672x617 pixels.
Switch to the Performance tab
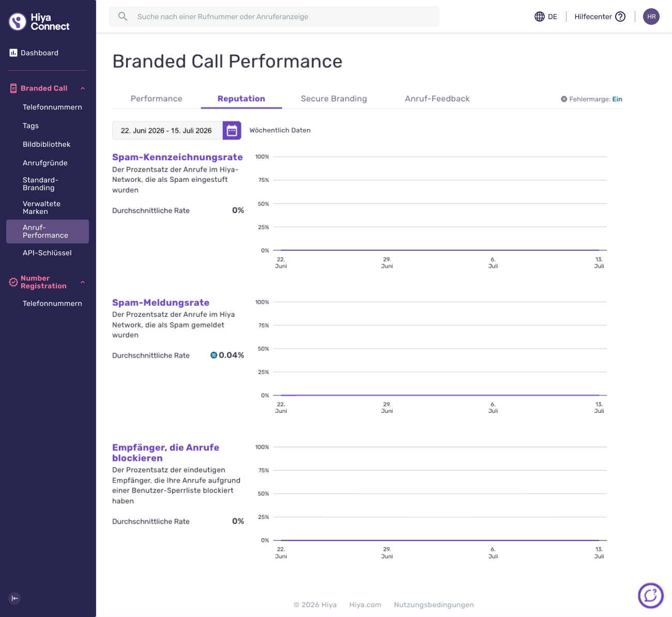click(156, 99)
